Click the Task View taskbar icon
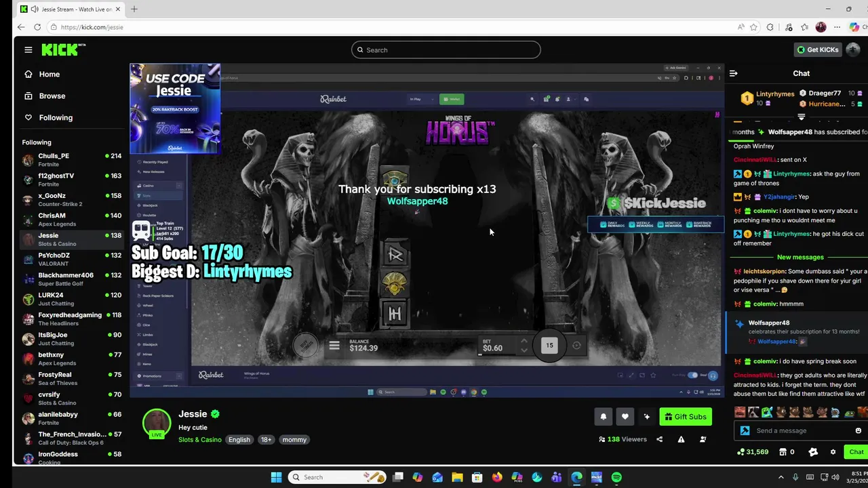The image size is (868, 488). 398,477
